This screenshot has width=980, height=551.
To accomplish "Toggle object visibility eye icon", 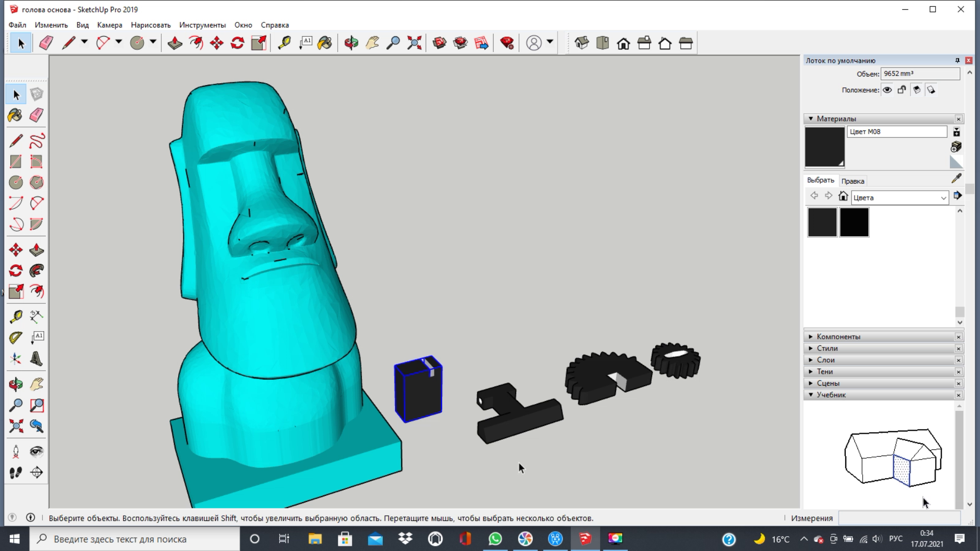I will click(888, 90).
